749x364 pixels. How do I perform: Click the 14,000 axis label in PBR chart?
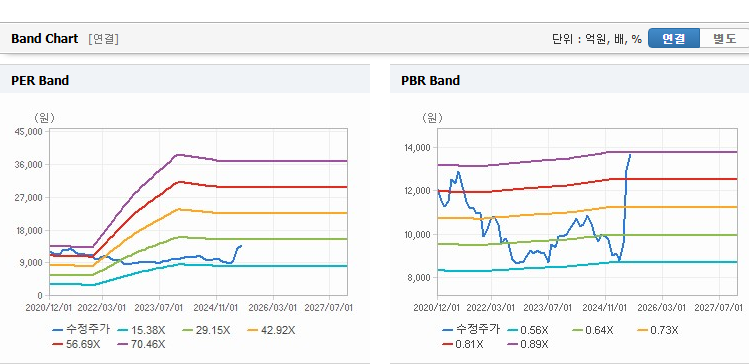[418, 148]
